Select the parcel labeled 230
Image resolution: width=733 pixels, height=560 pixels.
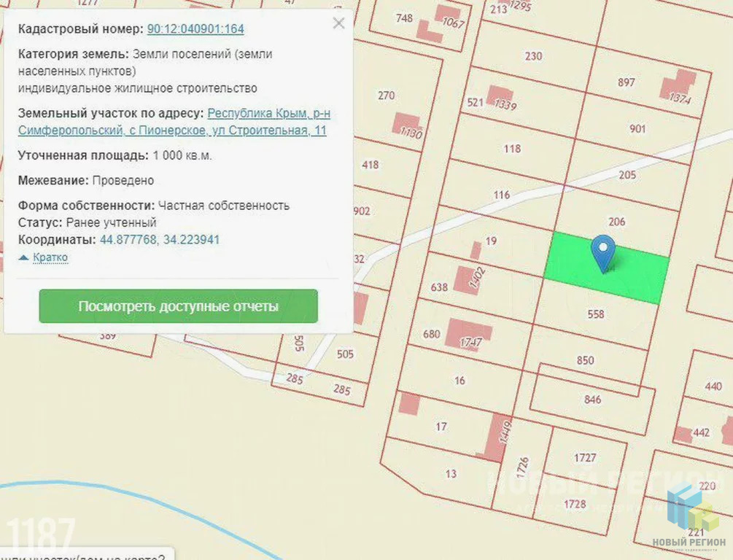click(x=533, y=56)
